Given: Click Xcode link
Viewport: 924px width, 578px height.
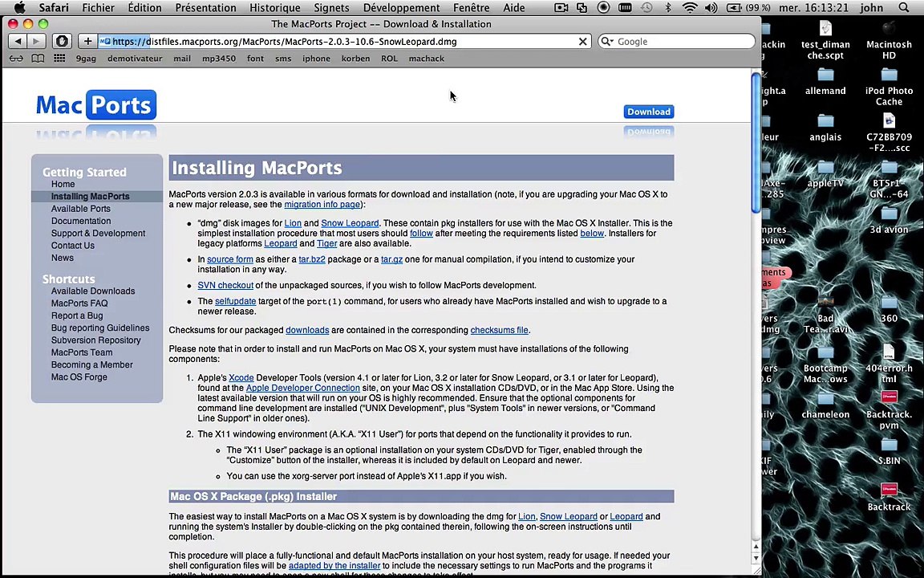Looking at the screenshot, I should coord(241,377).
